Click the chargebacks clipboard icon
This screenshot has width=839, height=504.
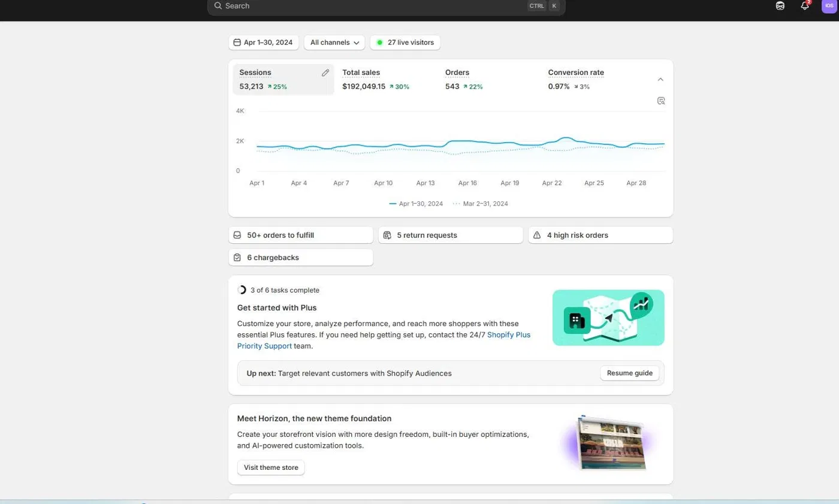(237, 257)
